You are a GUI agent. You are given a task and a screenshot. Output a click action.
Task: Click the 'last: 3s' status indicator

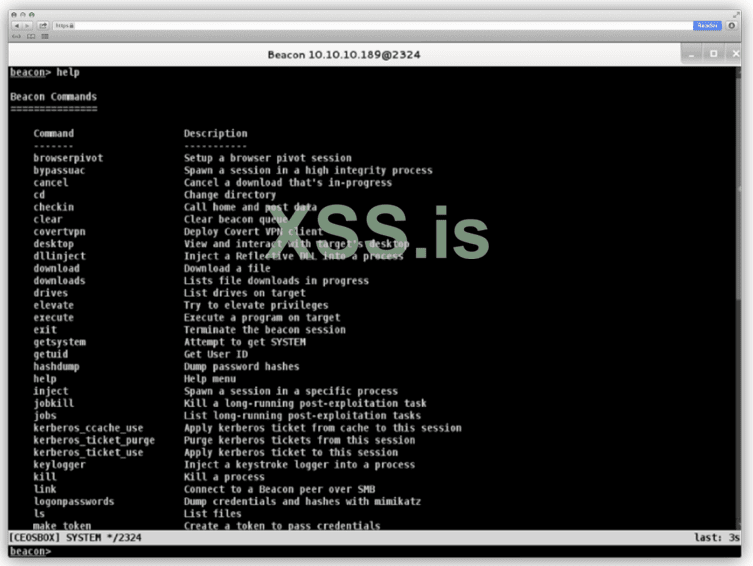(x=717, y=538)
